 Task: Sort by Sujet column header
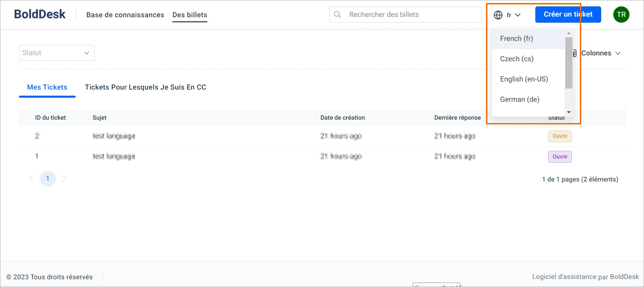pos(100,118)
